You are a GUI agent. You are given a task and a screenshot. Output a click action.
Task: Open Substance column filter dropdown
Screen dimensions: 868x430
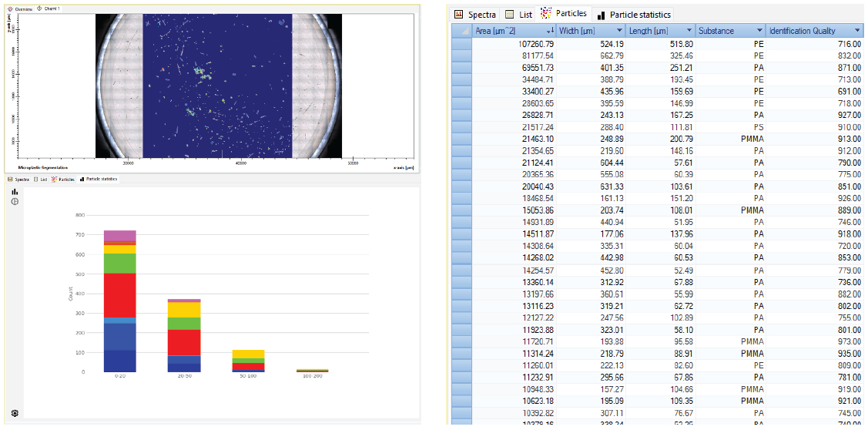pyautogui.click(x=759, y=31)
